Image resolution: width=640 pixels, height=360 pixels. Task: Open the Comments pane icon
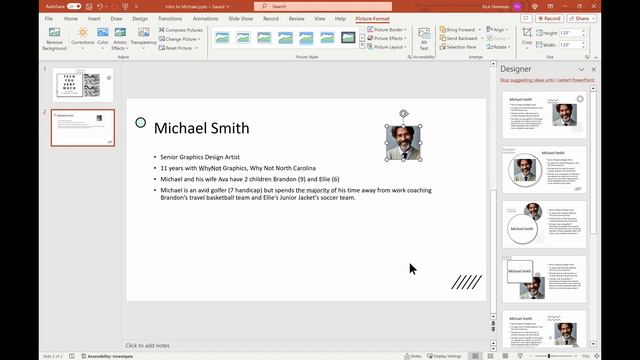(x=526, y=18)
